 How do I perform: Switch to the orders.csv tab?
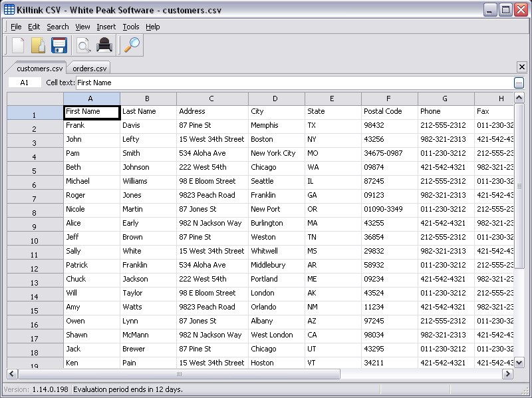pos(89,68)
